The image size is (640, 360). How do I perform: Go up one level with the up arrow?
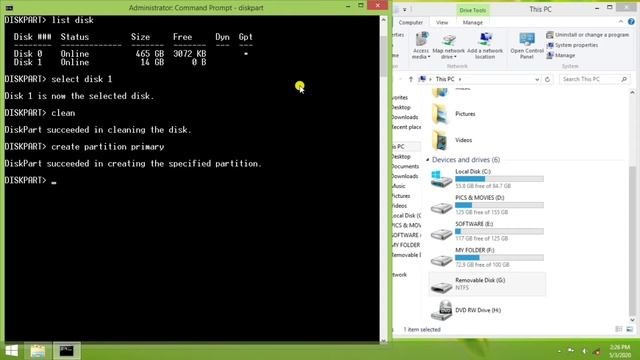[411, 79]
